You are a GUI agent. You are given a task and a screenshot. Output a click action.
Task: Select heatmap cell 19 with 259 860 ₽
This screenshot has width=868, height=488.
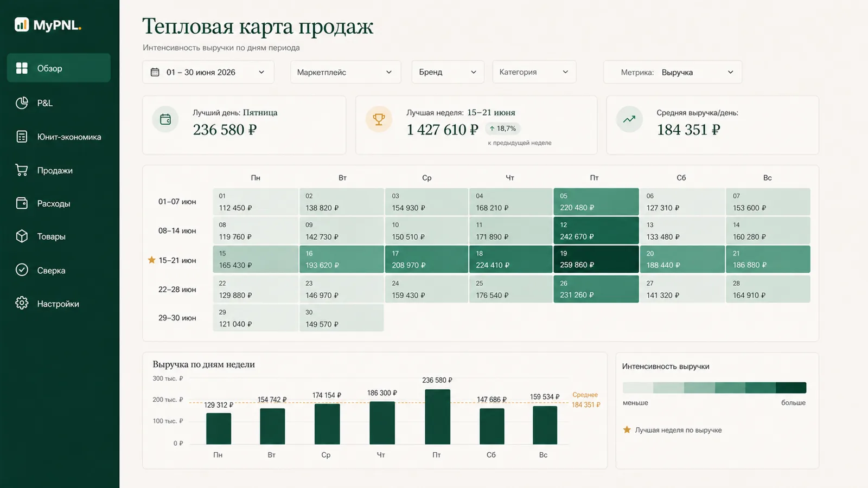coord(596,259)
